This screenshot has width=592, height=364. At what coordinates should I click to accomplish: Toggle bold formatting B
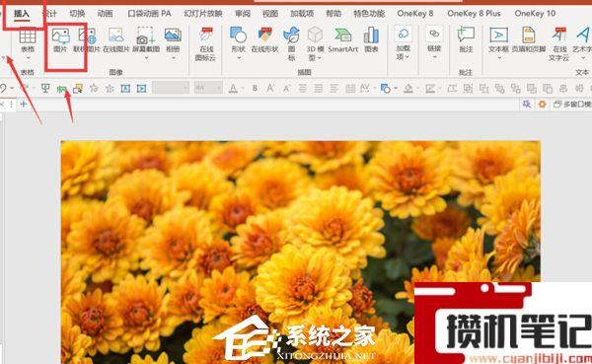tap(255, 89)
